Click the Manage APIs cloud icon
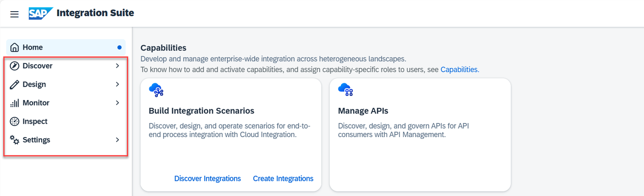This screenshot has height=196, width=644. (x=346, y=90)
